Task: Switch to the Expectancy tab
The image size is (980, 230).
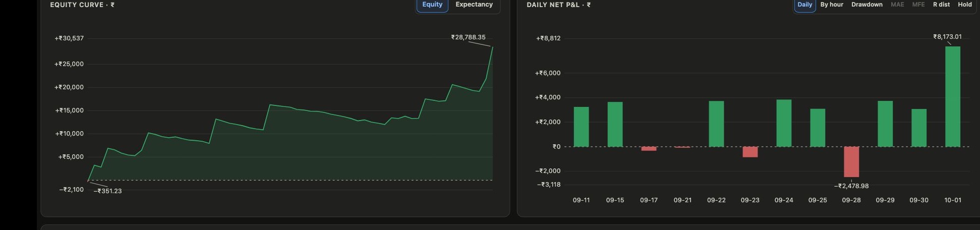Action: 474,5
